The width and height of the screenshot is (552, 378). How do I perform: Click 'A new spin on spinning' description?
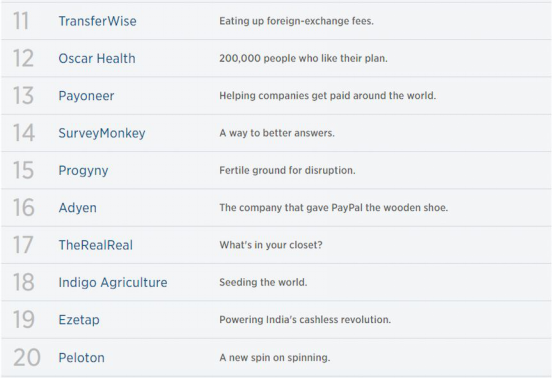point(275,358)
